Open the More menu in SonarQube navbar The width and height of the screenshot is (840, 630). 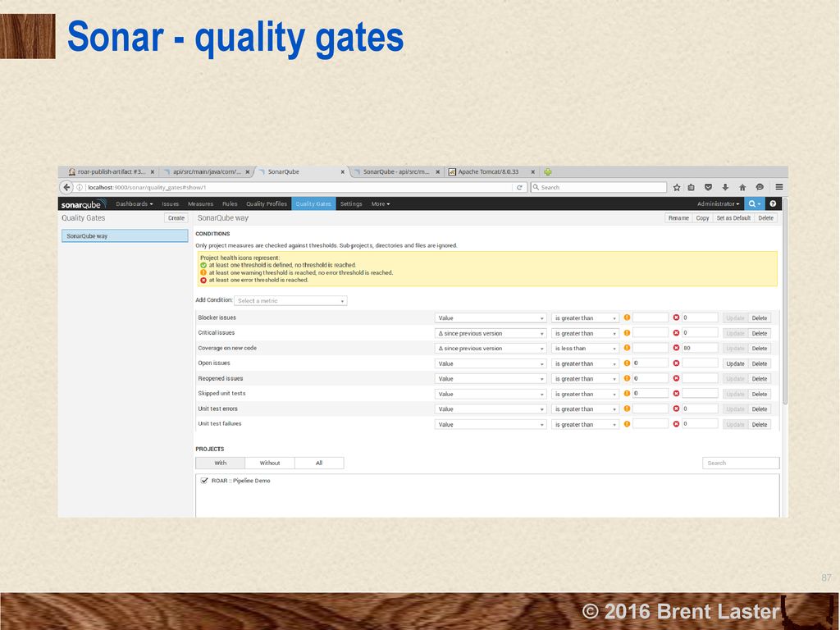coord(381,203)
